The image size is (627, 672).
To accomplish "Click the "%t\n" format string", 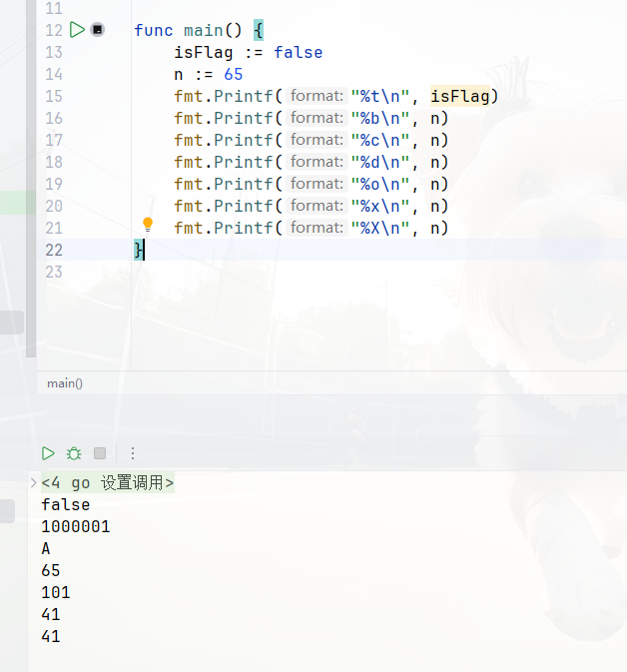I will pyautogui.click(x=380, y=97).
